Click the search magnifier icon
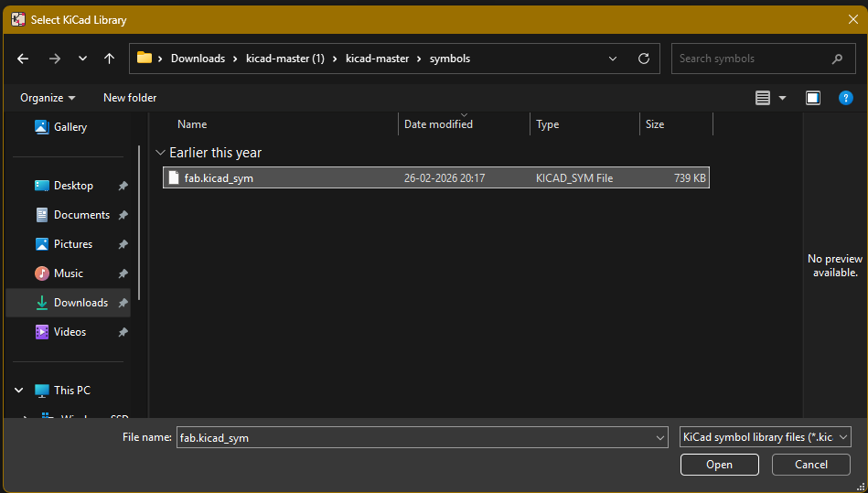Image resolution: width=868 pixels, height=493 pixels. (837, 59)
